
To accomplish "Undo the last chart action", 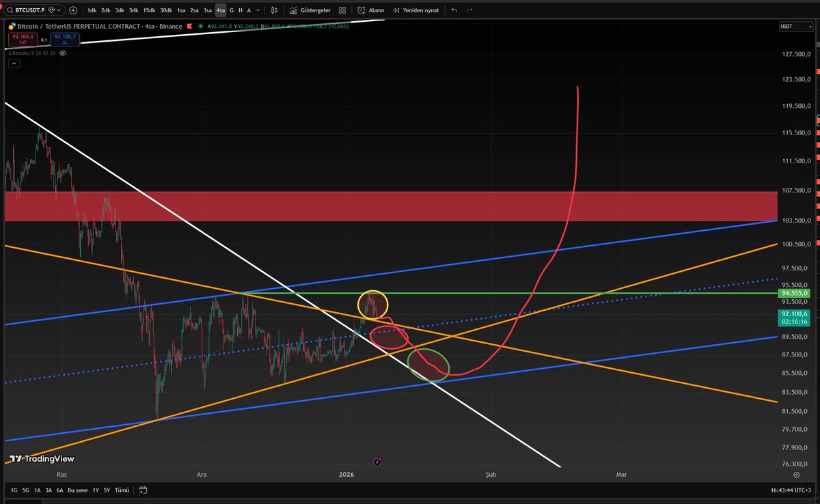I will (454, 10).
